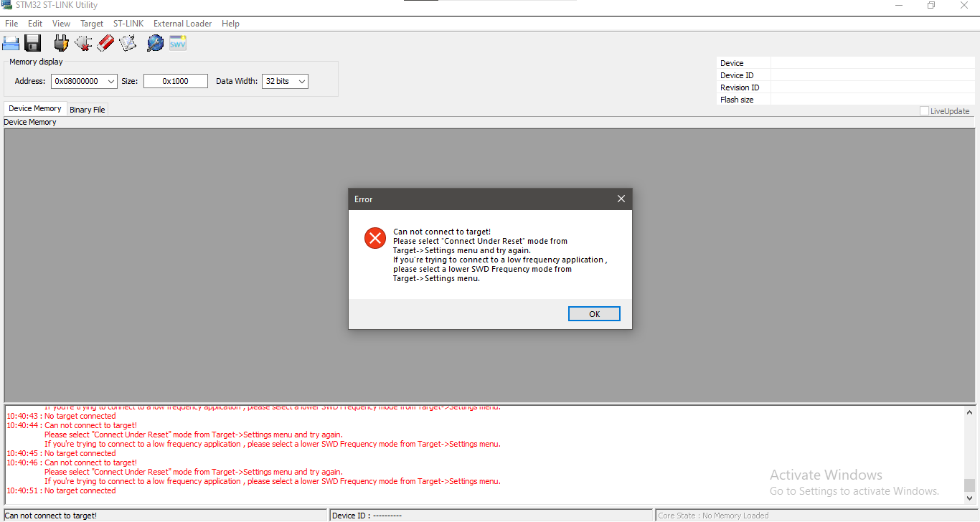The image size is (980, 522).
Task: Open the Target menu
Action: point(92,24)
